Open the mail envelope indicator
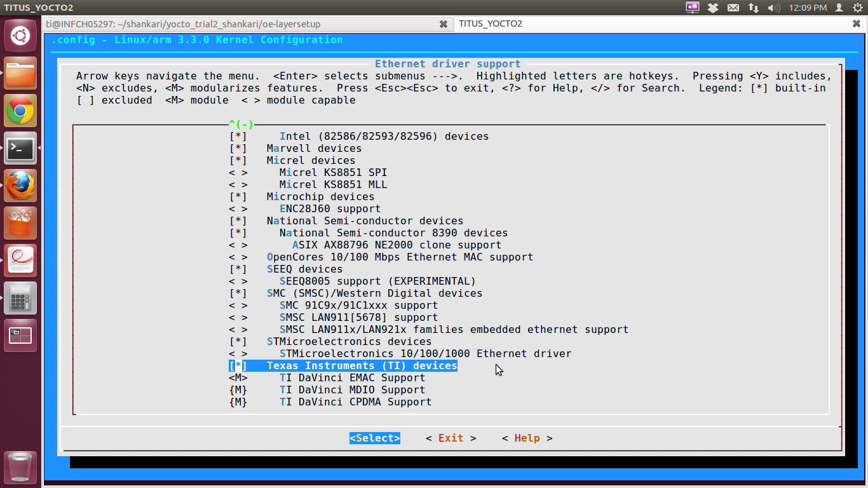Screen dimensions: 868x488 [733, 8]
